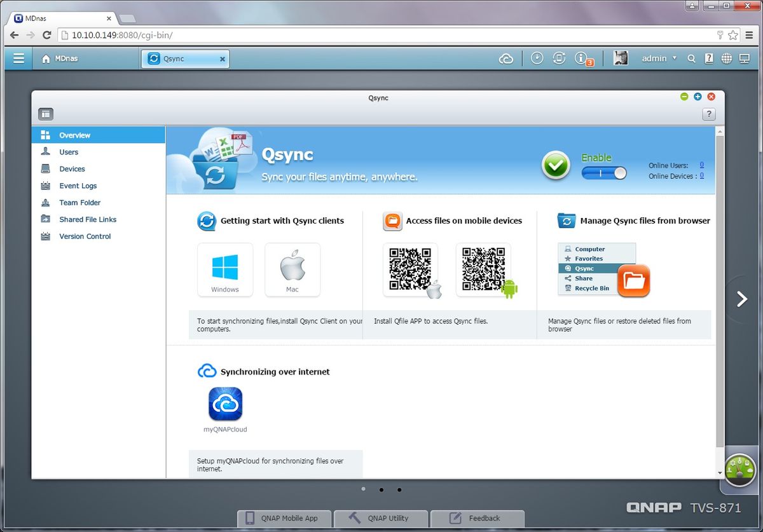Click the Getting start with Qsync clients icon
Screen dimensions: 763x532
pos(207,221)
